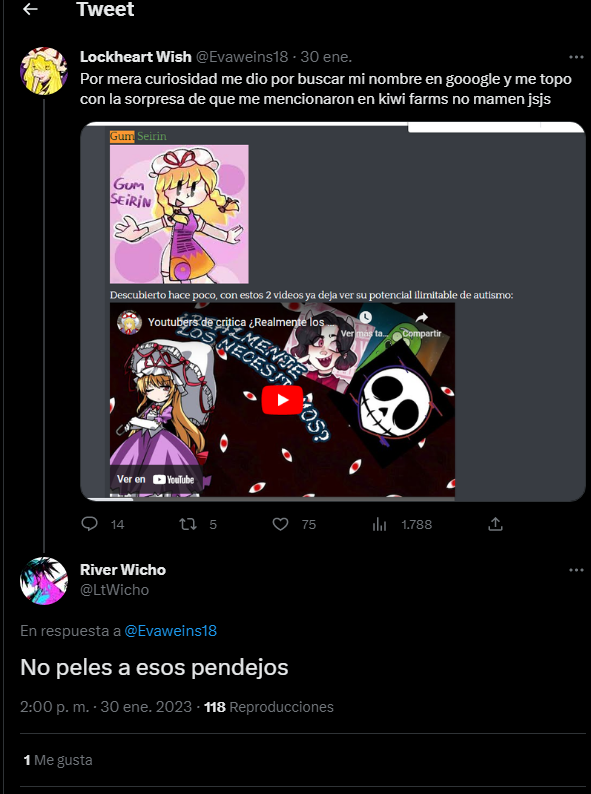The image size is (591, 794).
Task: Share the Lockheart Wish tweet
Action: tap(495, 524)
